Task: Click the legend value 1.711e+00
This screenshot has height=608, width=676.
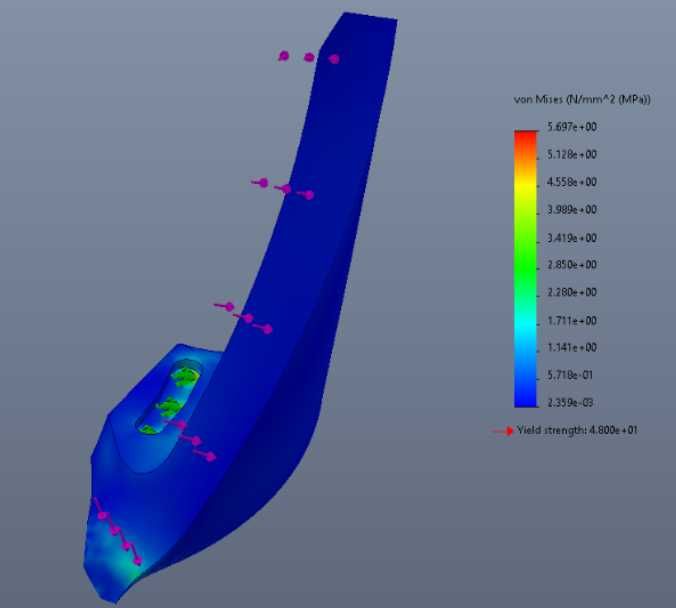Action: [572, 321]
